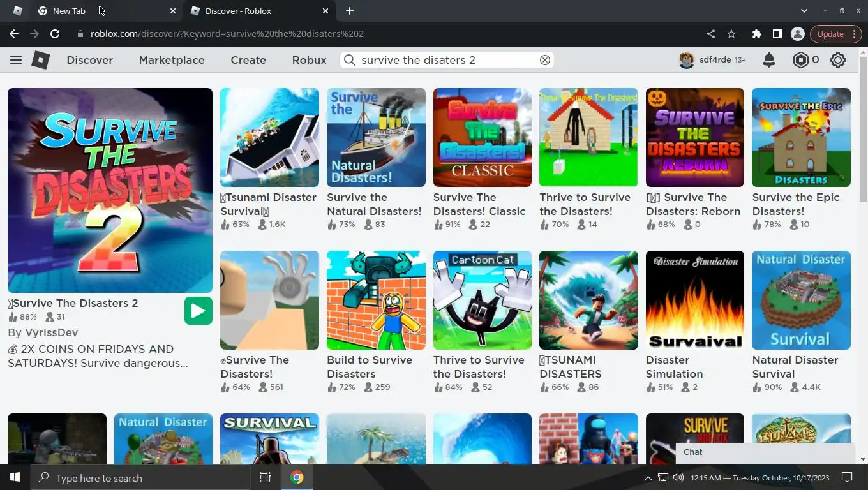This screenshot has width=868, height=490.
Task: Open Survive The Disasters: Reborn thumbnail
Action: [695, 137]
